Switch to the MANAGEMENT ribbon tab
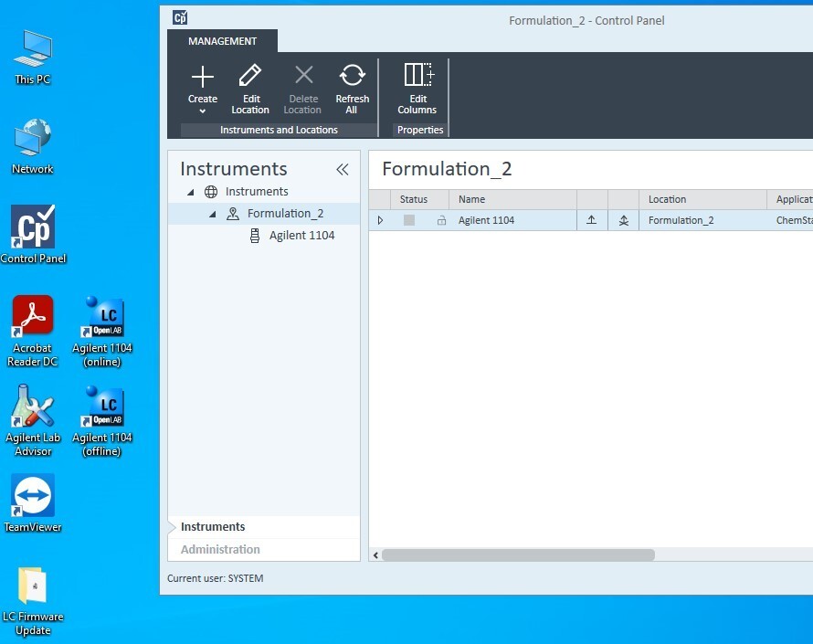This screenshot has height=644, width=813. [223, 41]
